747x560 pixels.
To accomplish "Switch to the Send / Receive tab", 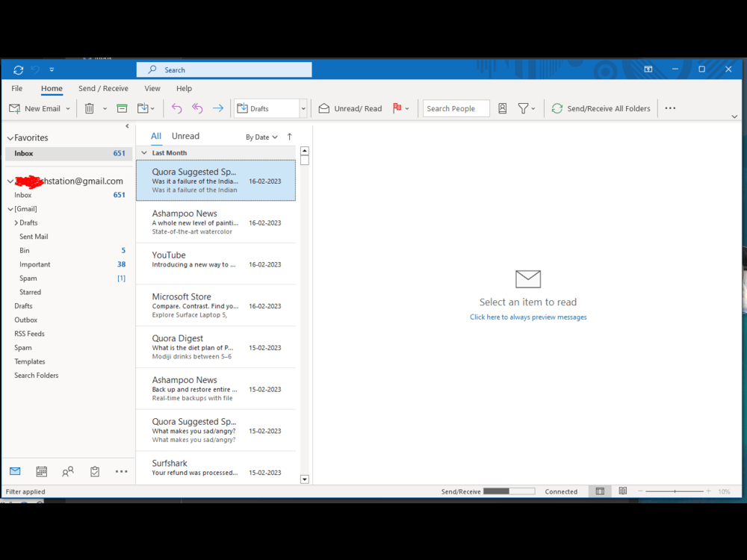I will pyautogui.click(x=103, y=88).
